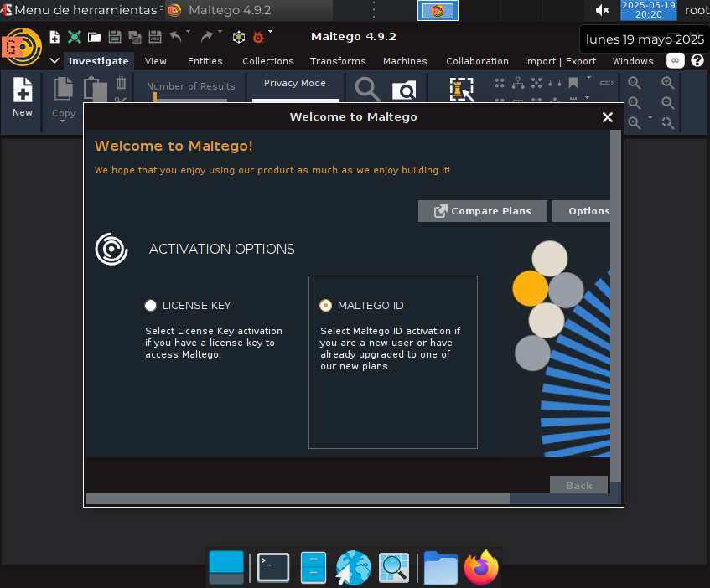Expand the ribbon collapse chevron beside Investigate
Viewport: 710px width, 588px height.
54,61
